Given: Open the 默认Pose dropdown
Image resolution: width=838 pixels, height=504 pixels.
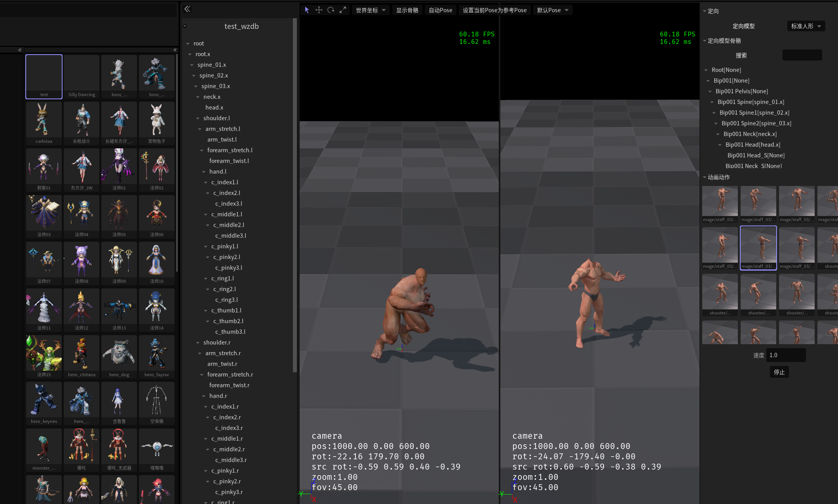Looking at the screenshot, I should (553, 10).
